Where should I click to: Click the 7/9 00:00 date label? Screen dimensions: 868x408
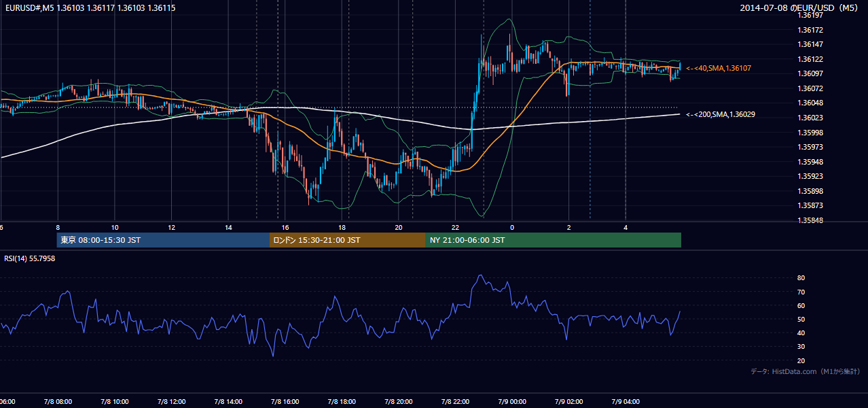pos(511,402)
